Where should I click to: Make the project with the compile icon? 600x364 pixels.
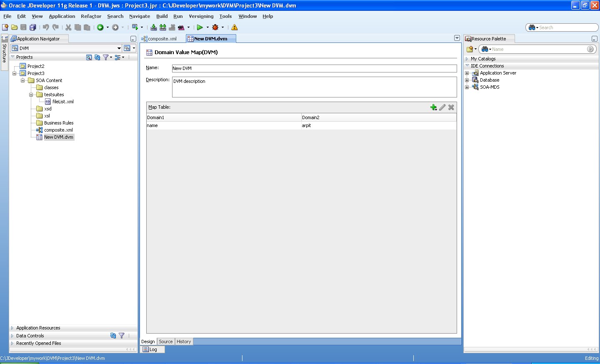coord(153,27)
